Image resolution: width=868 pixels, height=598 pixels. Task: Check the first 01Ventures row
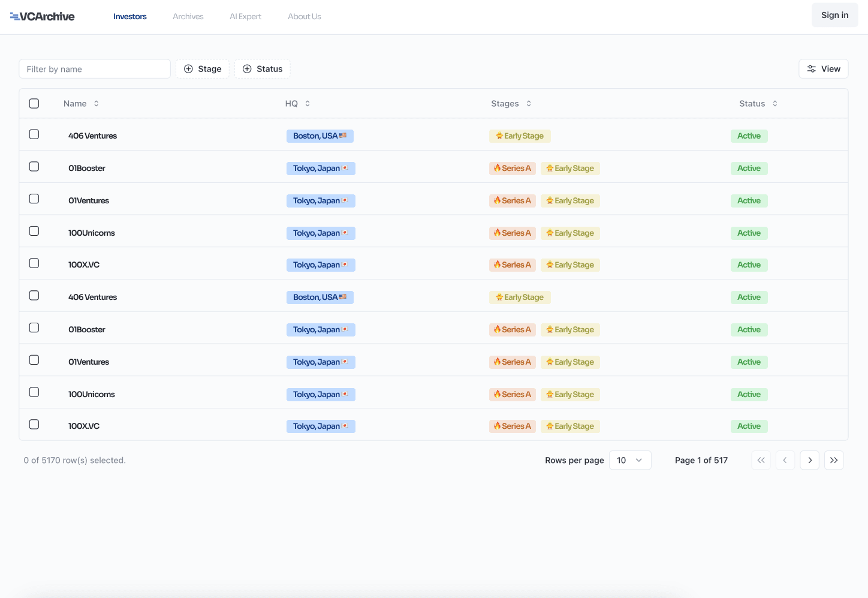[x=34, y=199]
